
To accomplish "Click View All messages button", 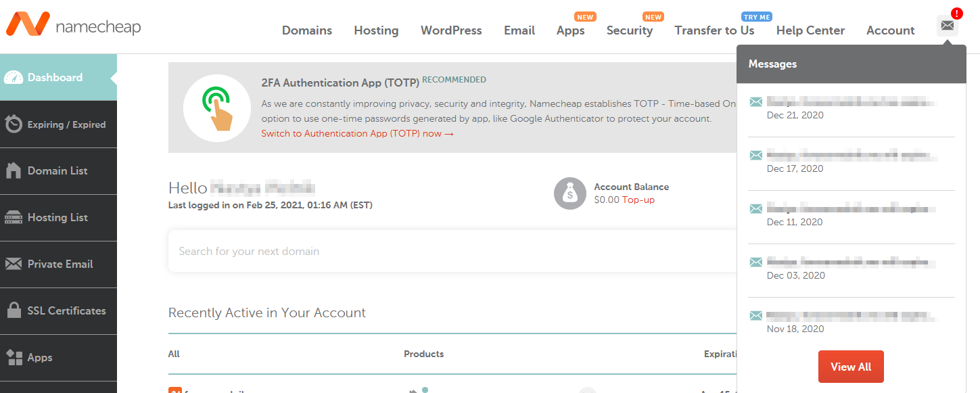I will [x=851, y=367].
